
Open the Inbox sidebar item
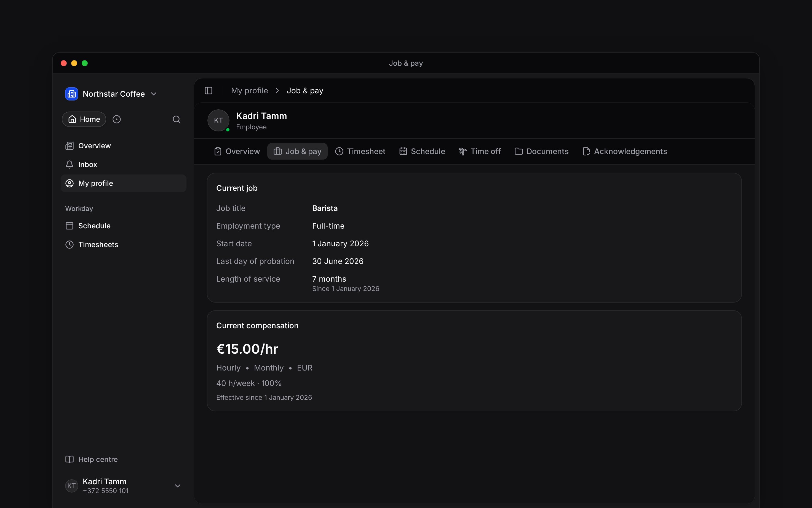coord(124,165)
